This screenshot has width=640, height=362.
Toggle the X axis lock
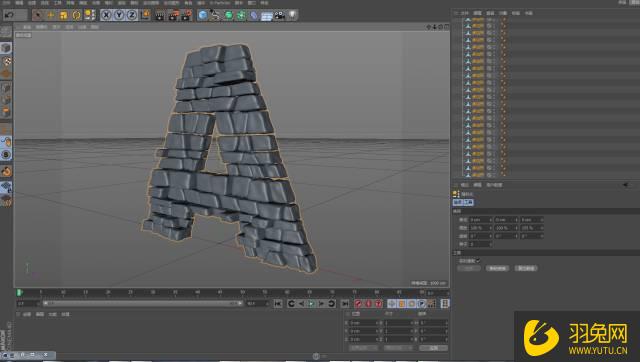(x=106, y=15)
